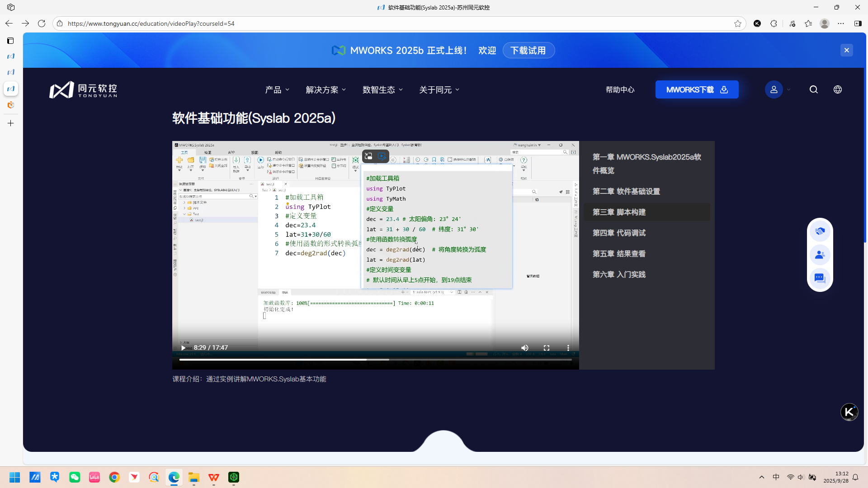Image resolution: width=868 pixels, height=488 pixels.
Task: Open the orange-icon vertical tab
Action: 10,105
